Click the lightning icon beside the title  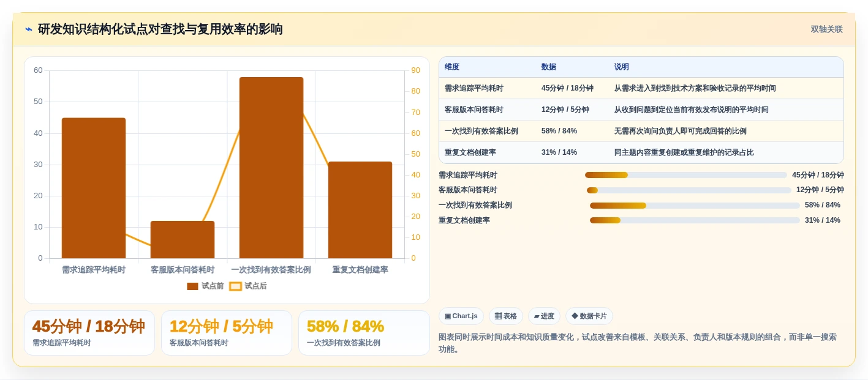pos(29,29)
